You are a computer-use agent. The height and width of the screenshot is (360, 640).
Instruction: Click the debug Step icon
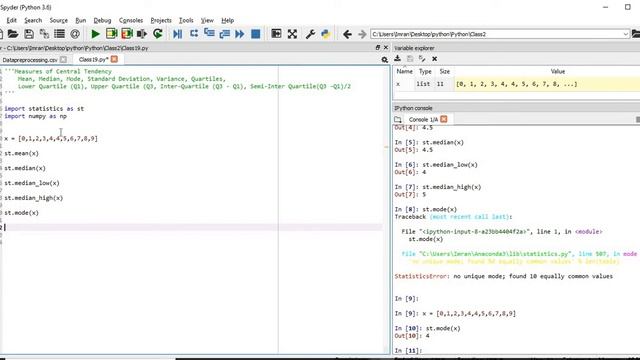pyautogui.click(x=194, y=33)
